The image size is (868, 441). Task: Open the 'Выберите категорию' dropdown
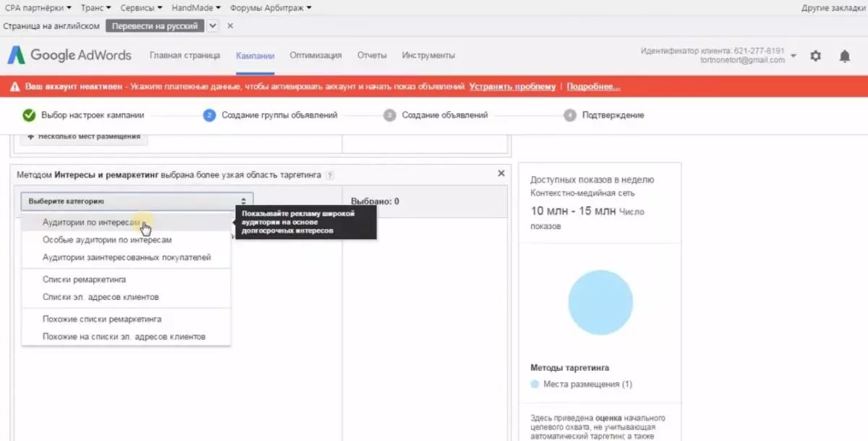tap(137, 201)
